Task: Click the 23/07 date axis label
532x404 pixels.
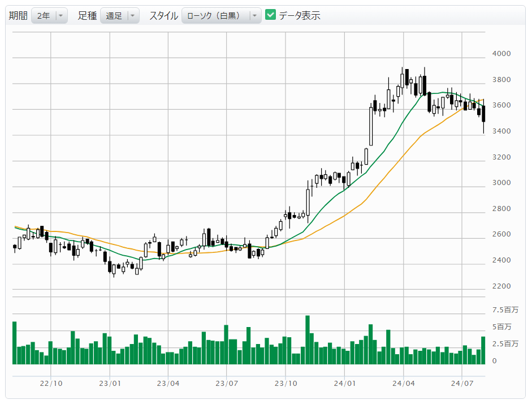Action: [227, 383]
